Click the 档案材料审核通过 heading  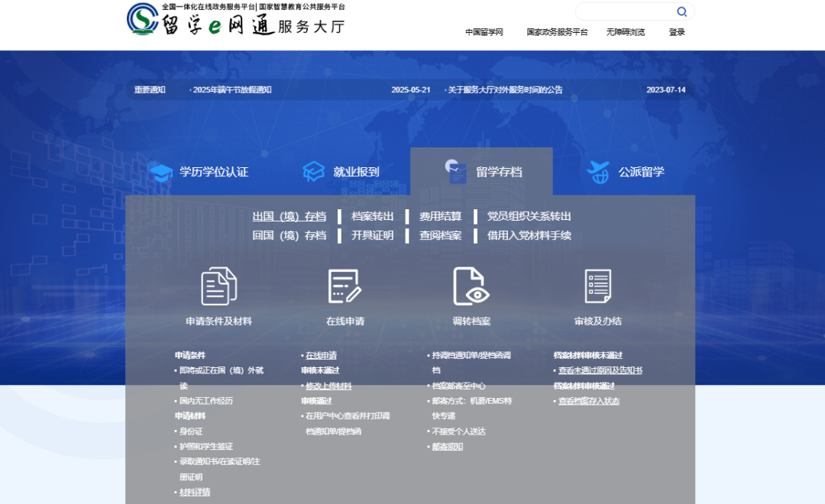[584, 386]
